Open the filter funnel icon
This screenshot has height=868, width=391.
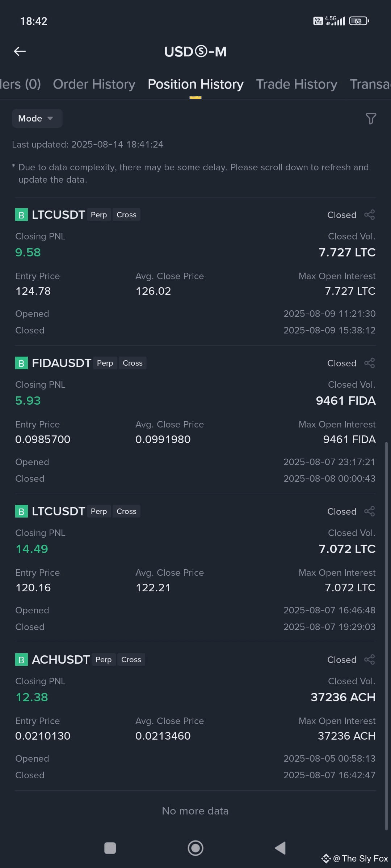click(371, 119)
